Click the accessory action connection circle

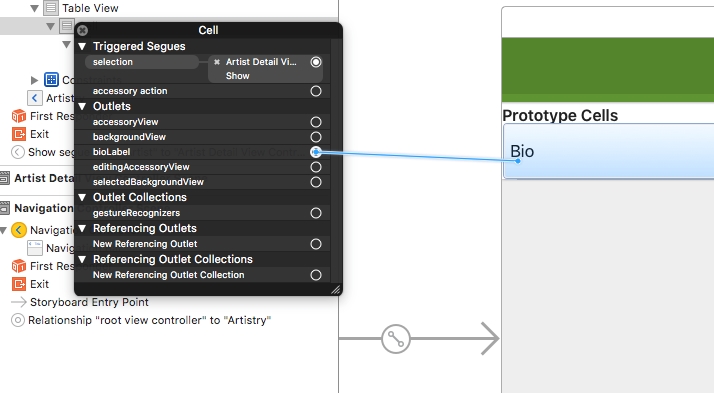[316, 91]
